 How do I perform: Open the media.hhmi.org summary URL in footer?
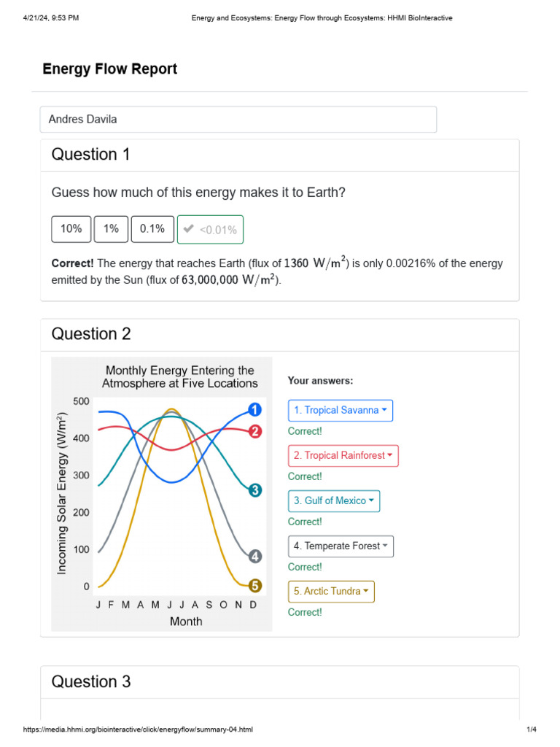click(139, 730)
